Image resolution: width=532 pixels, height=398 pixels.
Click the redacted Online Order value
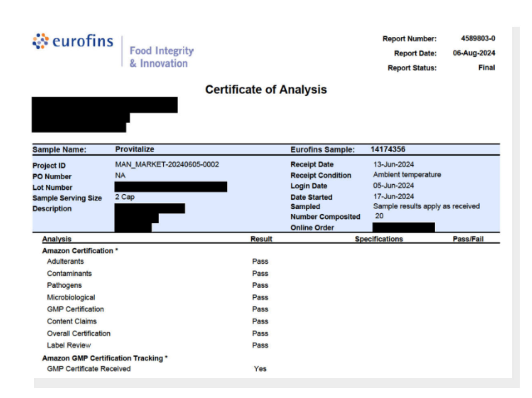coord(403,227)
